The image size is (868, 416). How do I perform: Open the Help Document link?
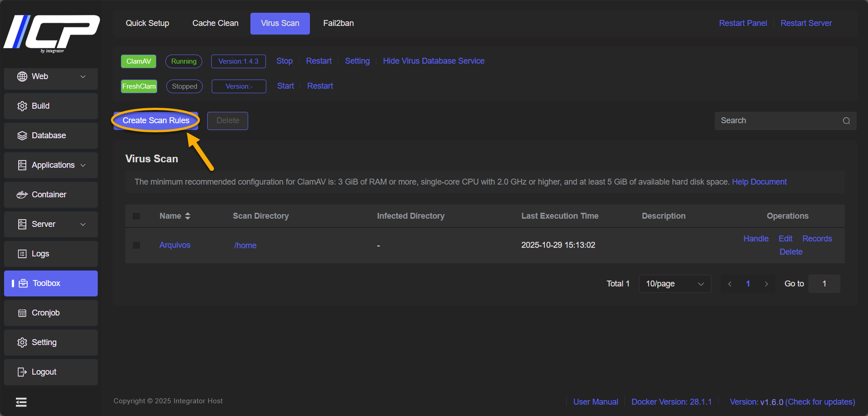click(759, 182)
